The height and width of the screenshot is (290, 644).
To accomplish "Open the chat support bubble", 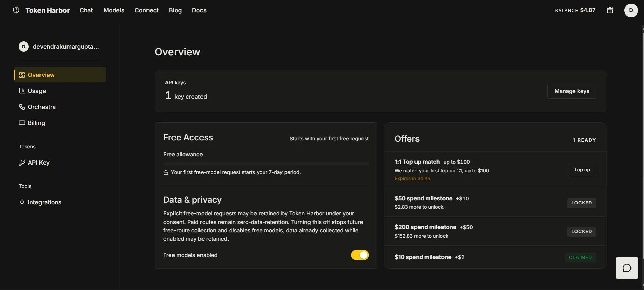I will point(627,268).
